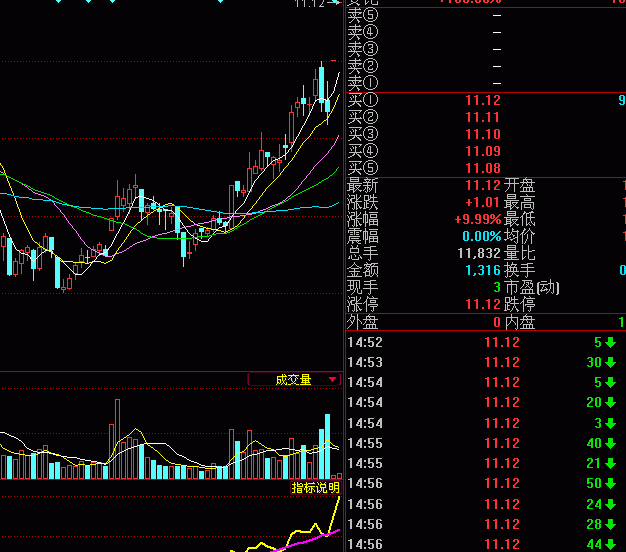Click the highest cyan candlestick at the price peak
This screenshot has width=626, height=552.
tap(321, 85)
